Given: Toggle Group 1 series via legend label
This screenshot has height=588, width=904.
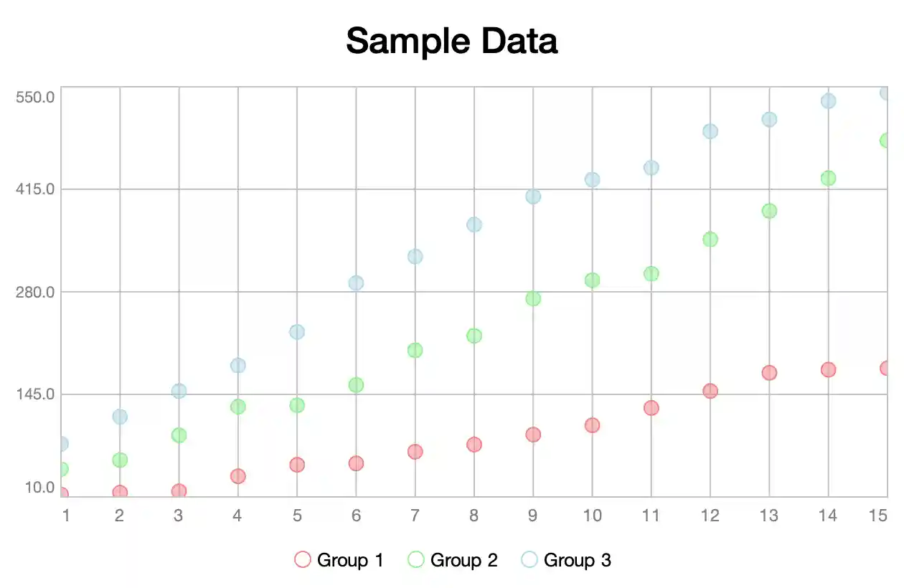Looking at the screenshot, I should (350, 560).
